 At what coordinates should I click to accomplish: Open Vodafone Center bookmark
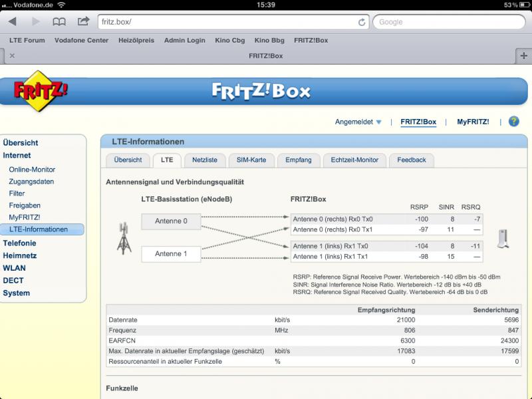(x=81, y=41)
